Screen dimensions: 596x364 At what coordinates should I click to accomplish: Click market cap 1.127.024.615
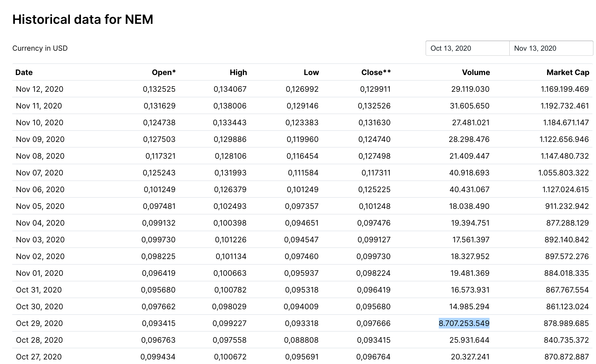565,190
